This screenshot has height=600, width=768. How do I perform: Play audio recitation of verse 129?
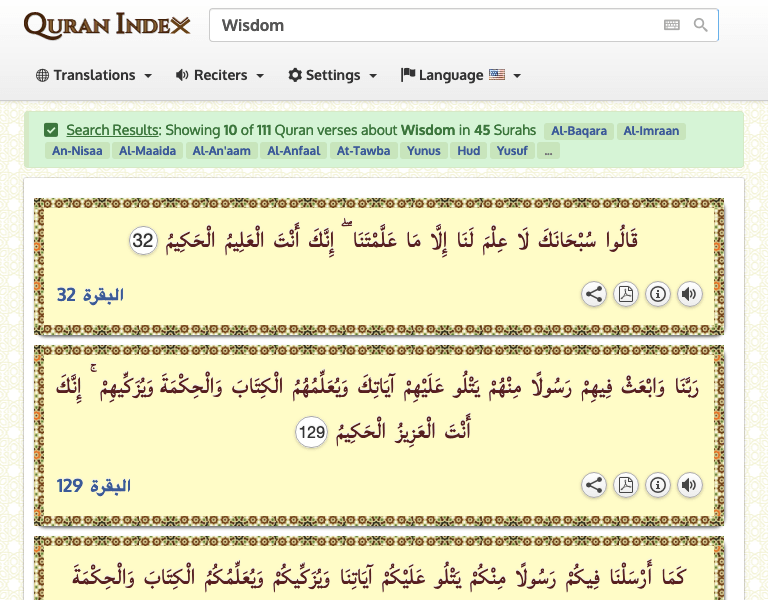point(689,485)
